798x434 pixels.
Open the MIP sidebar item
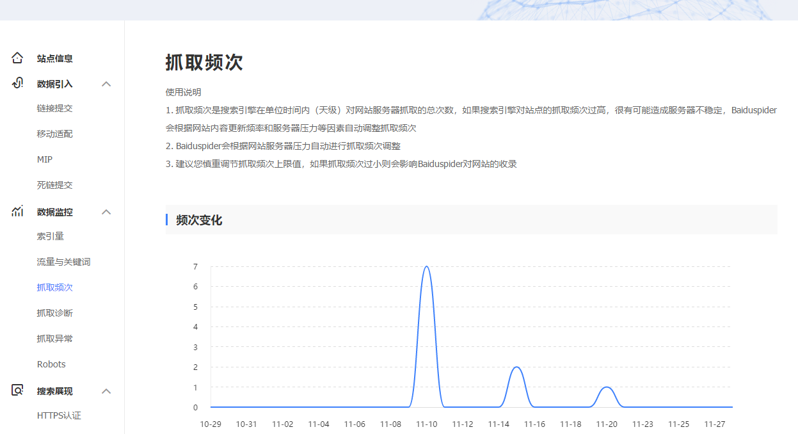point(45,159)
